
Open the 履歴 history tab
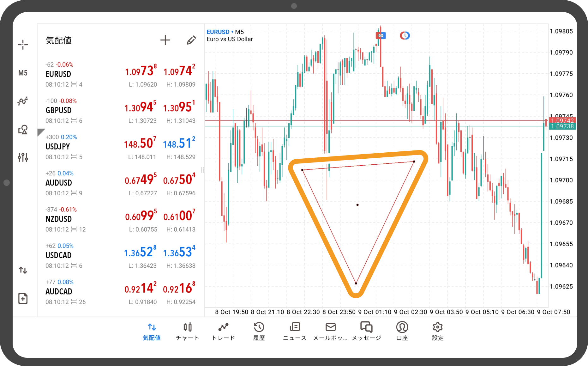[x=259, y=332]
